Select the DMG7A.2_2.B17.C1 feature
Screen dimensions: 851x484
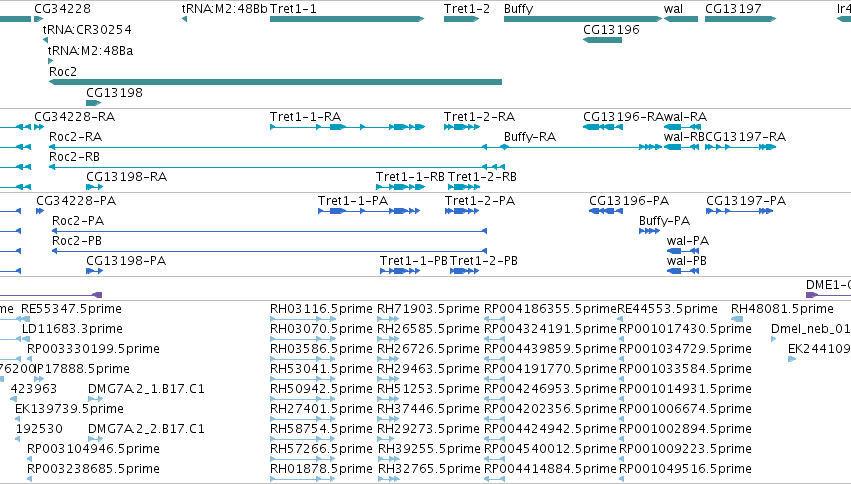coord(96,440)
